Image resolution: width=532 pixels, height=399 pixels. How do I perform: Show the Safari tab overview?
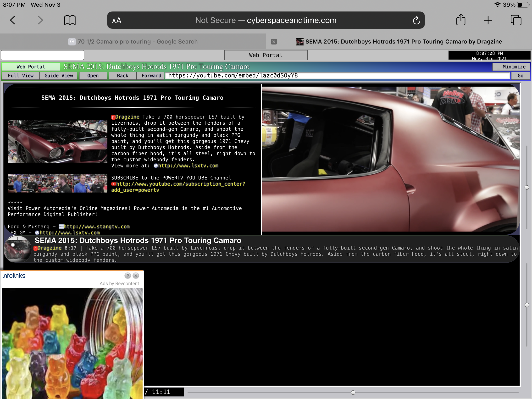[516, 20]
